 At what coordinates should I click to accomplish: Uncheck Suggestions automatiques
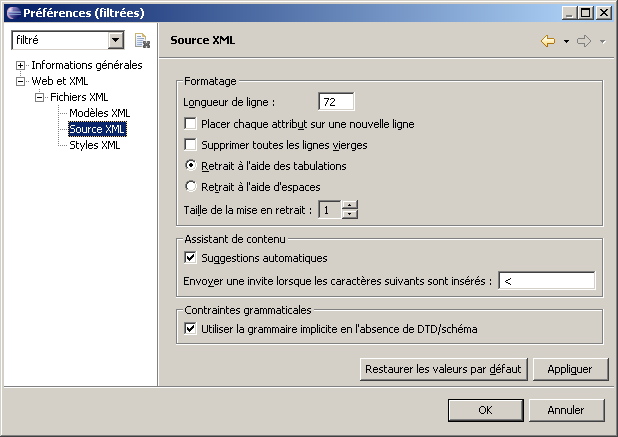coord(192,258)
